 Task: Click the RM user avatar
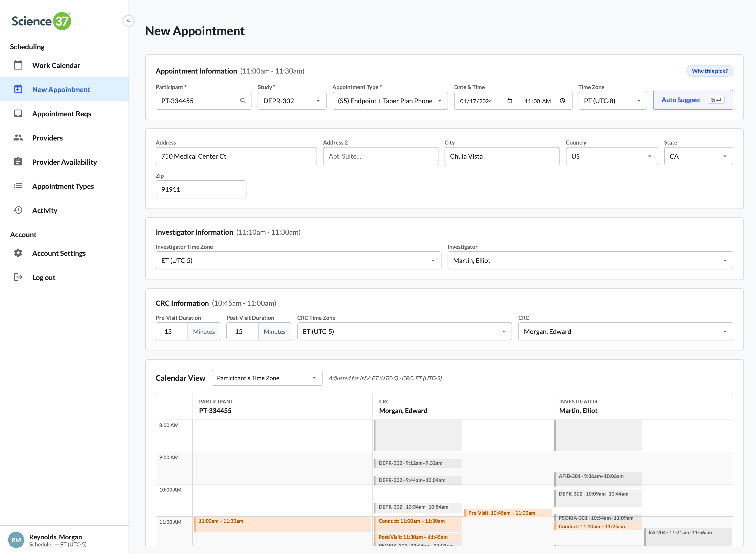16,540
